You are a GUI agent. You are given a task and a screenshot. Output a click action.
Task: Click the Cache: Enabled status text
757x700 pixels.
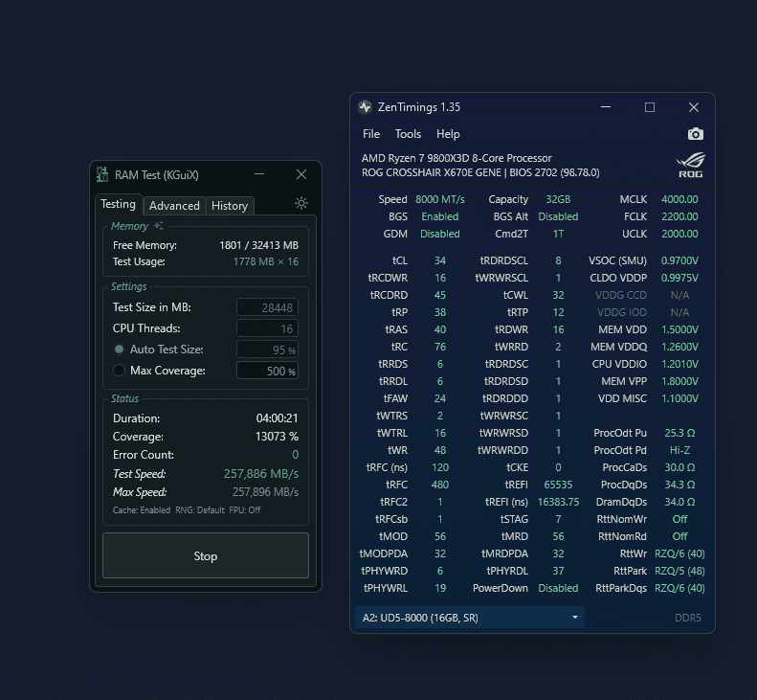coord(142,510)
